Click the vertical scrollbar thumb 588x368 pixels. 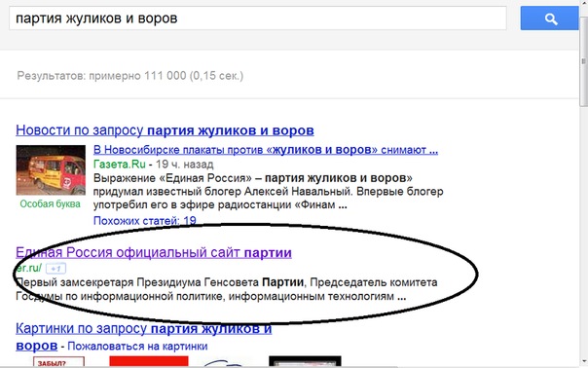click(583, 60)
